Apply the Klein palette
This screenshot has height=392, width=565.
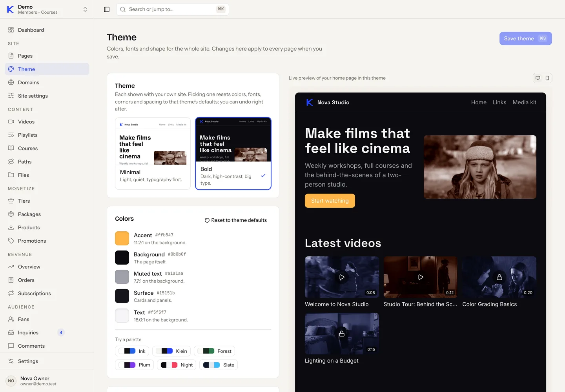[171, 351]
